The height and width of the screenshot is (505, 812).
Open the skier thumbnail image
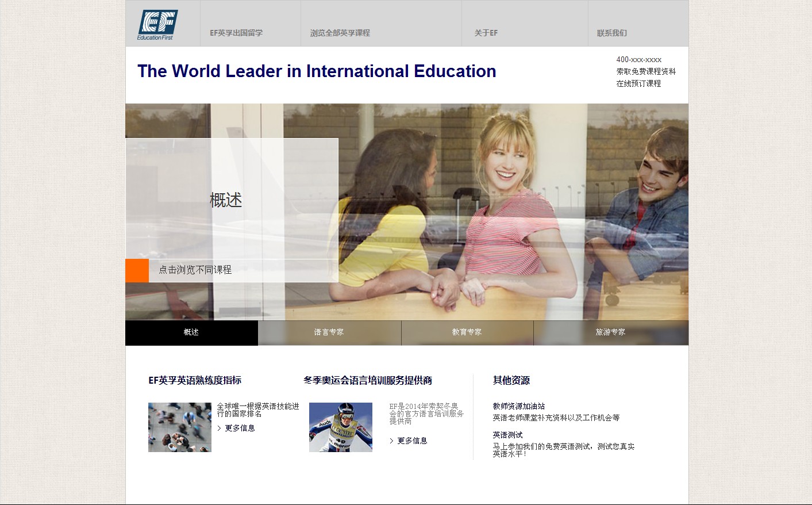click(341, 427)
